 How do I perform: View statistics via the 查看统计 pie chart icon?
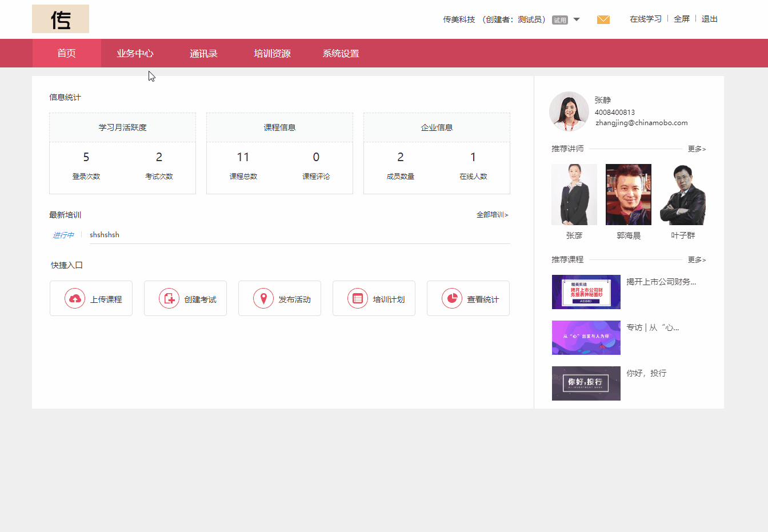point(451,298)
